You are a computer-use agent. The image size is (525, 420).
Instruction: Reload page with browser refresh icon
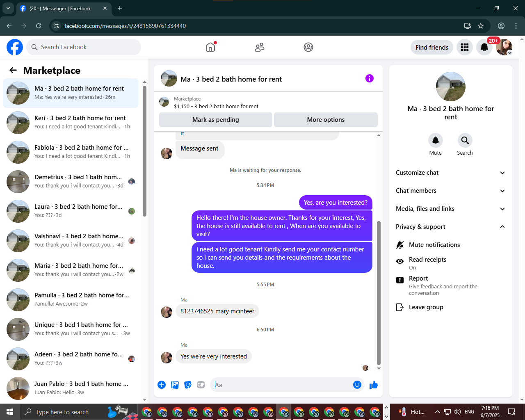point(39,26)
